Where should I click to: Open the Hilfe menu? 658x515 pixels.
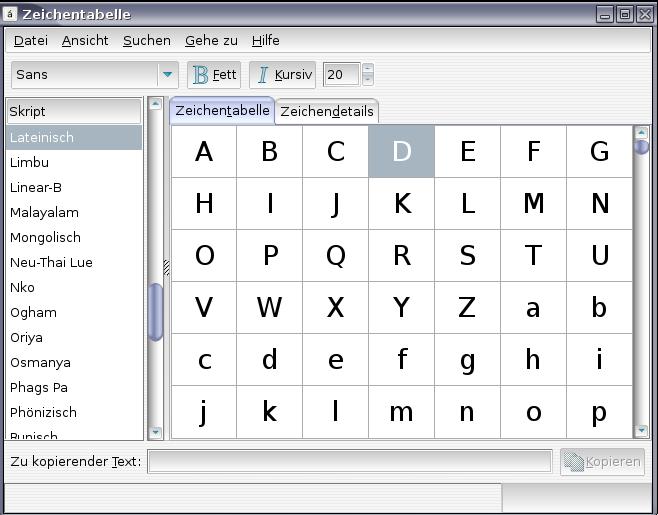[266, 40]
